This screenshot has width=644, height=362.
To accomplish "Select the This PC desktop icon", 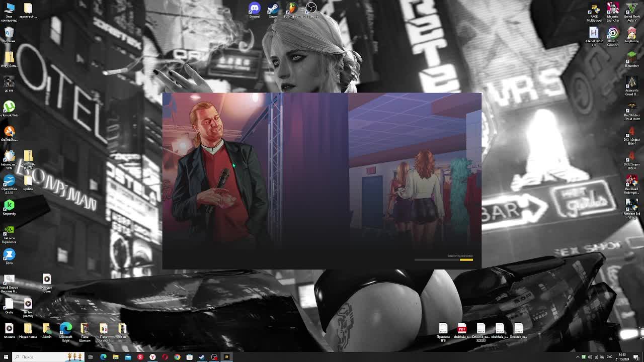I will (x=9, y=12).
